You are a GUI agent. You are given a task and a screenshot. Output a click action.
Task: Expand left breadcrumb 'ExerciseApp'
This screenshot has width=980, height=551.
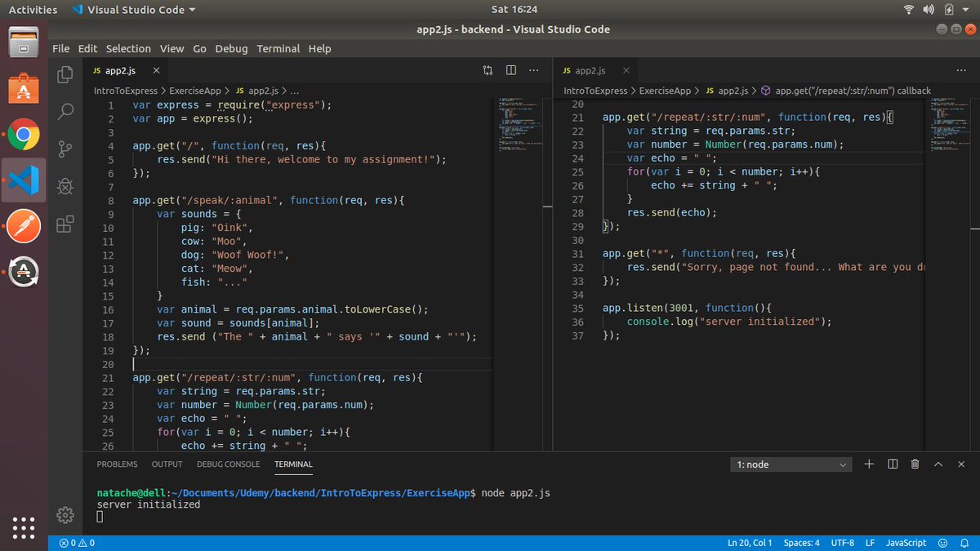click(194, 91)
